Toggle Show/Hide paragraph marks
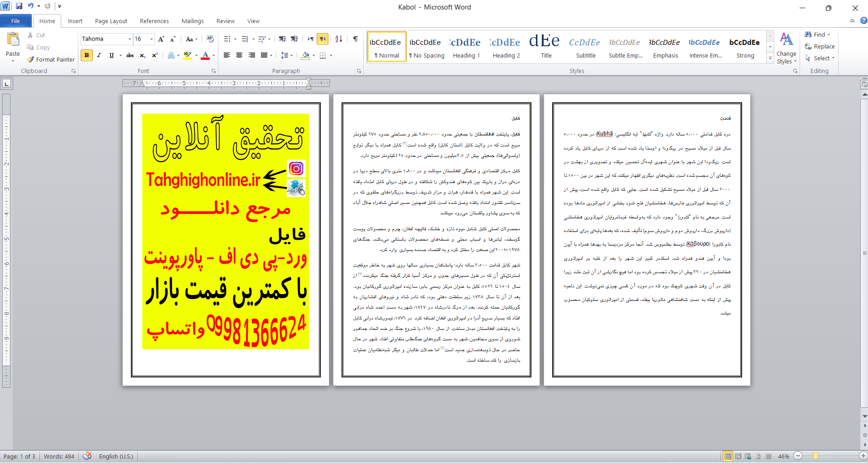868x463 pixels. click(x=356, y=39)
